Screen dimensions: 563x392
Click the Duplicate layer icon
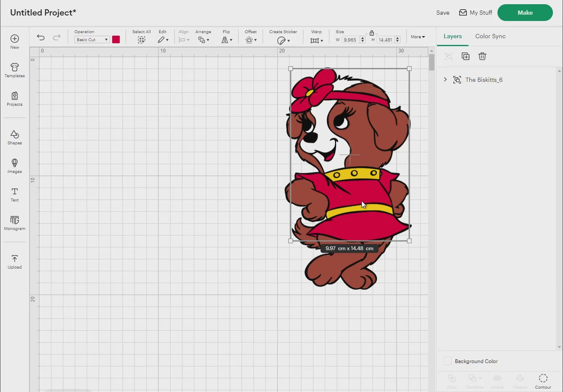(x=466, y=56)
